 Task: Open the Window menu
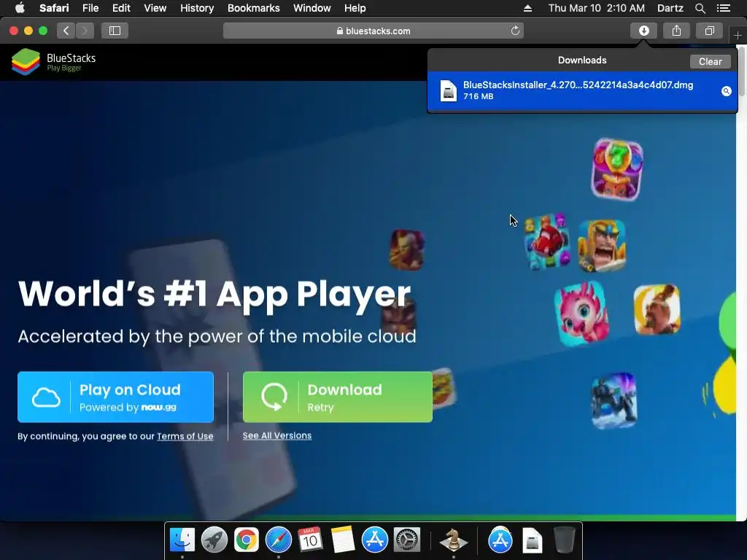[311, 7]
